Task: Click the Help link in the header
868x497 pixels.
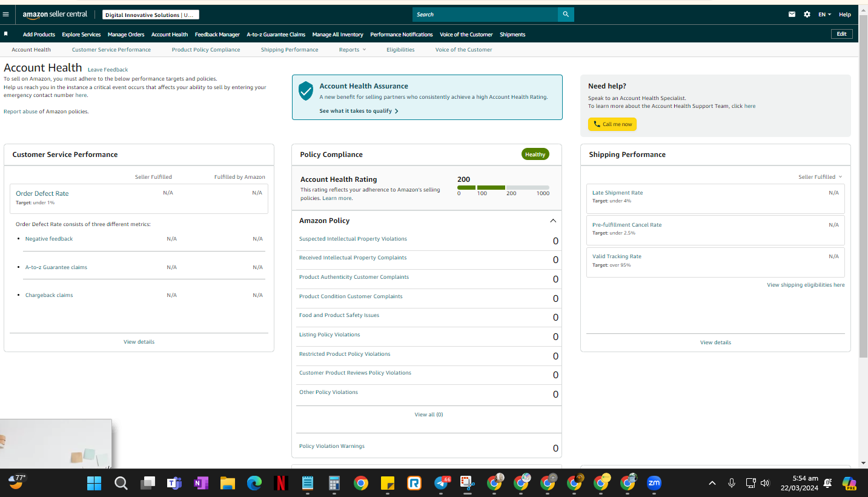Action: tap(845, 15)
